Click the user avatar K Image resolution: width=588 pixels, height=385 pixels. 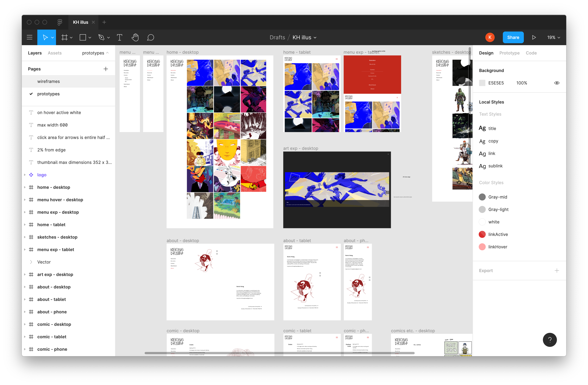(x=490, y=37)
